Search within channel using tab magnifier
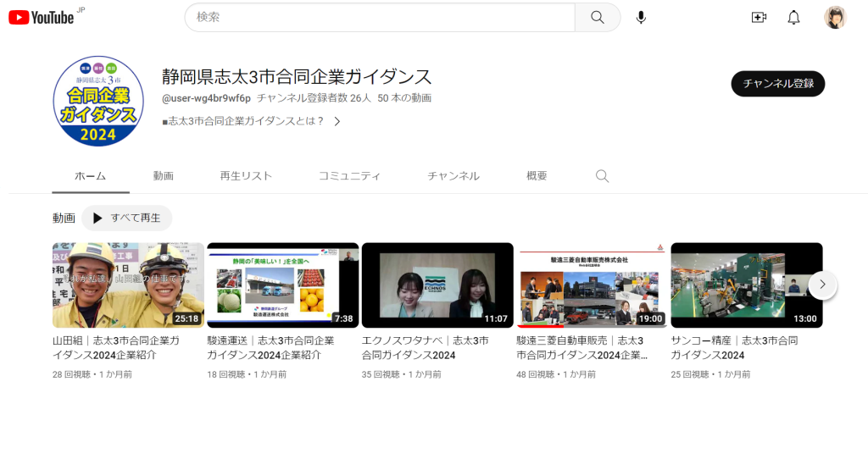868x470 pixels. click(602, 176)
